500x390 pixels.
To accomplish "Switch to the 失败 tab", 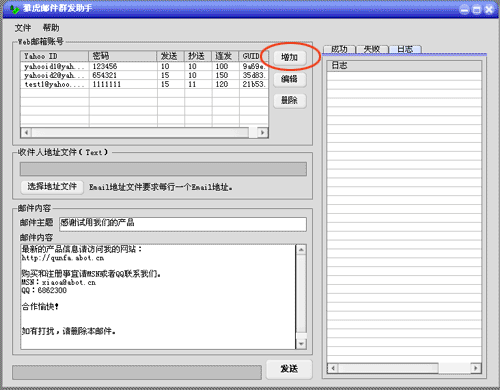I will point(372,49).
